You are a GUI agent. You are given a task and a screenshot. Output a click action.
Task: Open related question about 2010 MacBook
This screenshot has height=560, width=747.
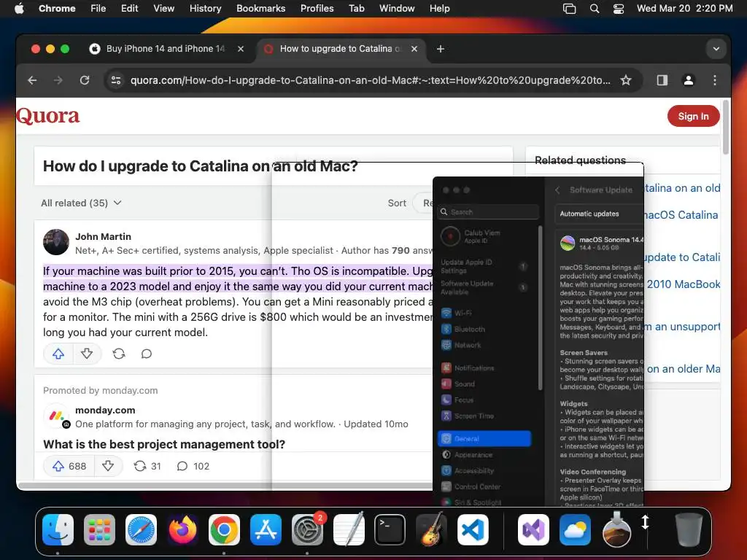click(x=683, y=284)
